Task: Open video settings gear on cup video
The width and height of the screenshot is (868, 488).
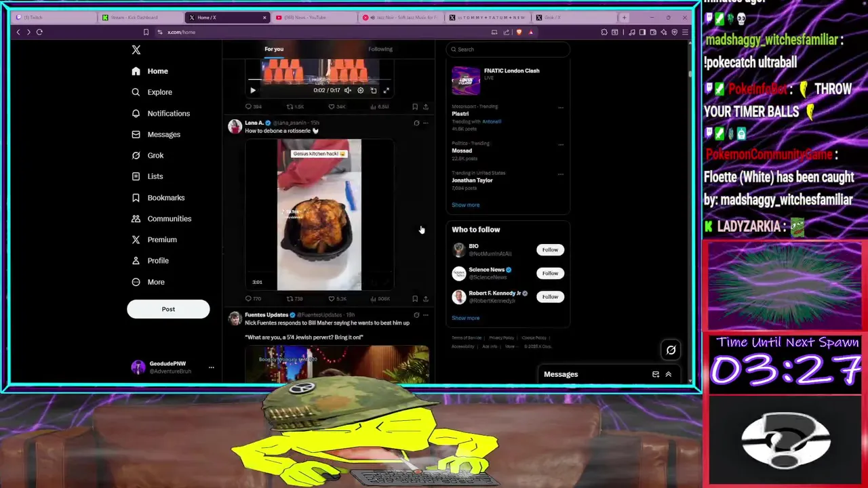Action: coord(360,90)
